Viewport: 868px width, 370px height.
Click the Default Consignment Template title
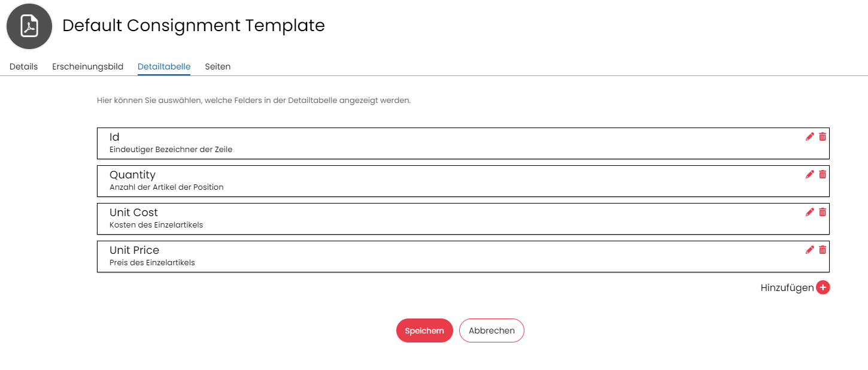click(193, 26)
